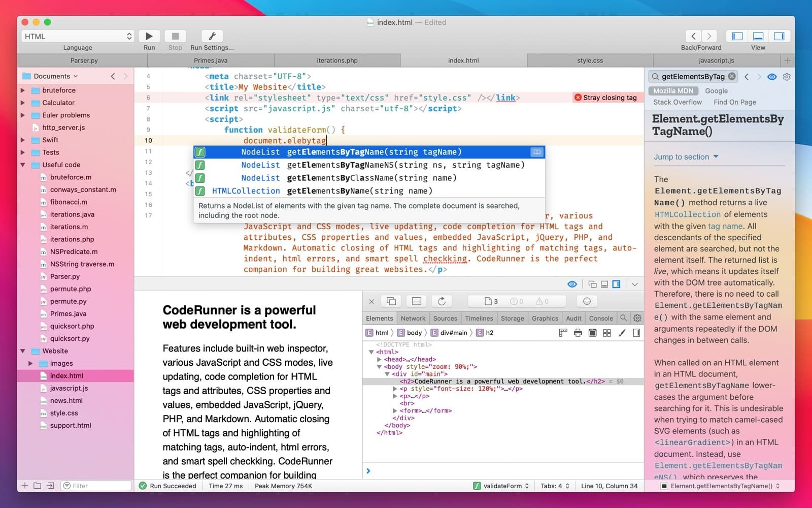
Task: Click the inspector element picker crosshair
Action: [587, 301]
